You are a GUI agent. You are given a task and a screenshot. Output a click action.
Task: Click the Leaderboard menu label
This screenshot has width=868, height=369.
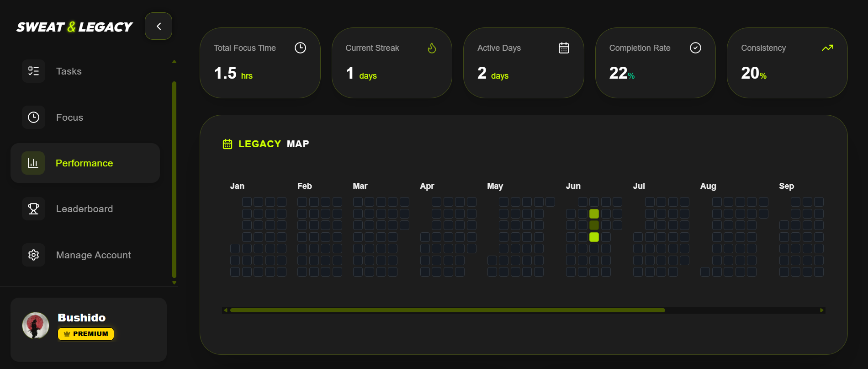84,209
